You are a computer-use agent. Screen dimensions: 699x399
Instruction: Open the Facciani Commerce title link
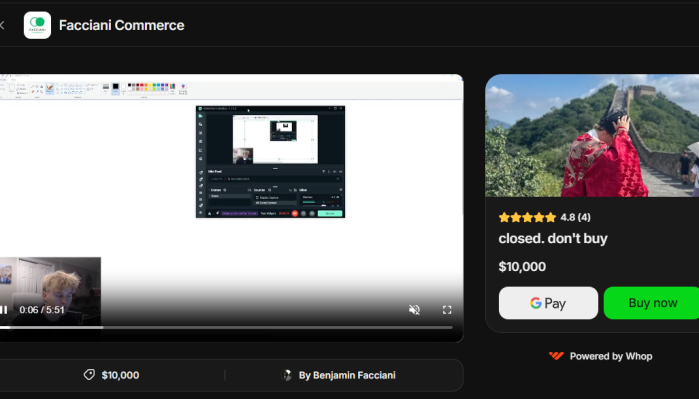121,25
